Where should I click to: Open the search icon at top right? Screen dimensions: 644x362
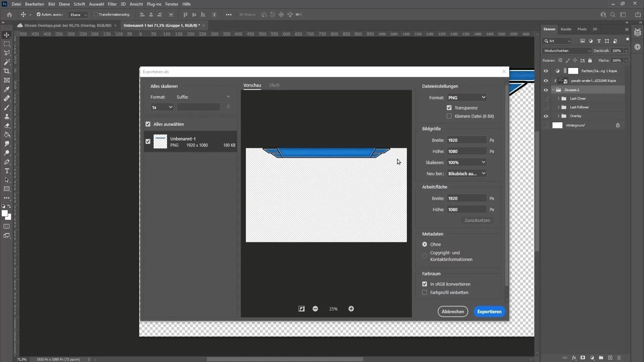pos(613,14)
